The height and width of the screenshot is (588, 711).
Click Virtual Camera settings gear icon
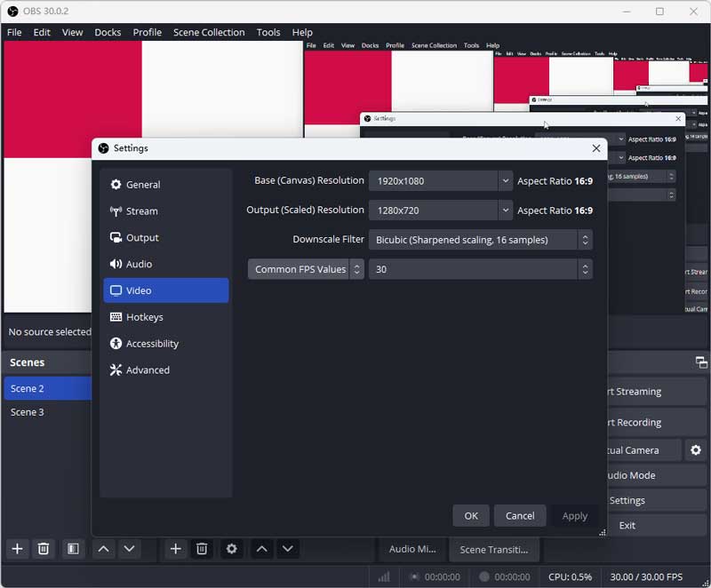pyautogui.click(x=696, y=450)
